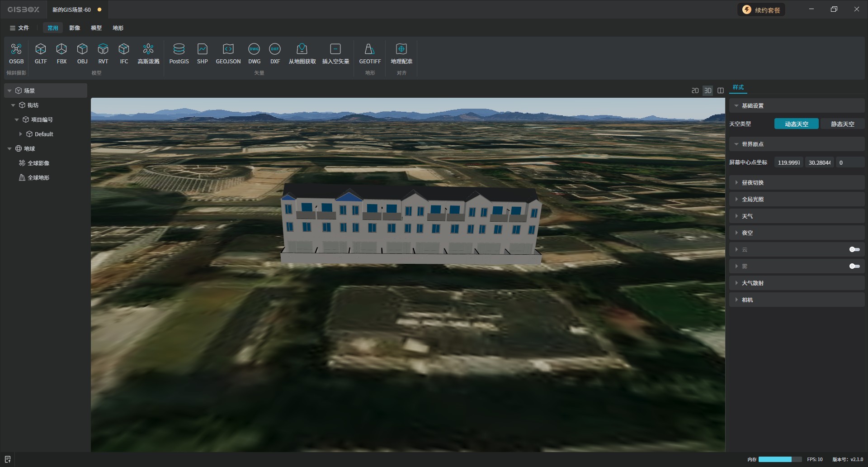Open the 文件 menu
Screen dimensions: 868x467
pyautogui.click(x=19, y=28)
